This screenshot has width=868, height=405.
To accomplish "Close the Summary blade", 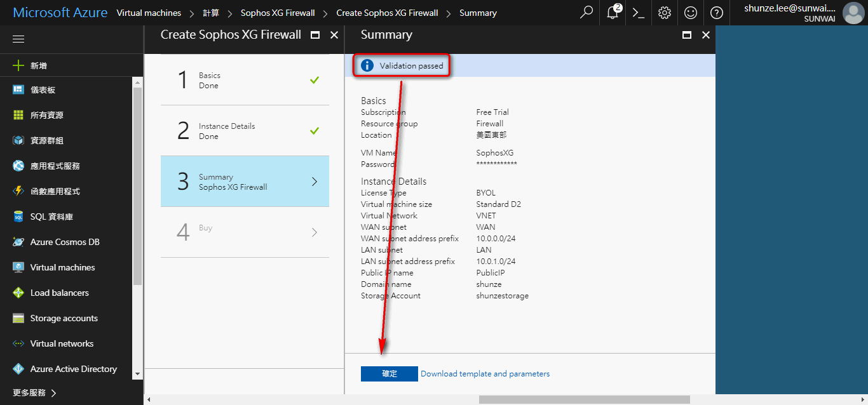I will coord(706,36).
